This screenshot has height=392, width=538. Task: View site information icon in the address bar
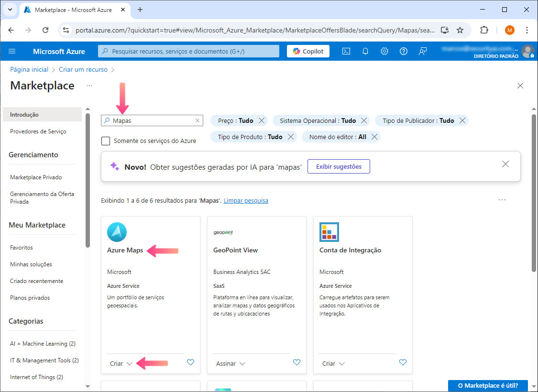[66, 30]
